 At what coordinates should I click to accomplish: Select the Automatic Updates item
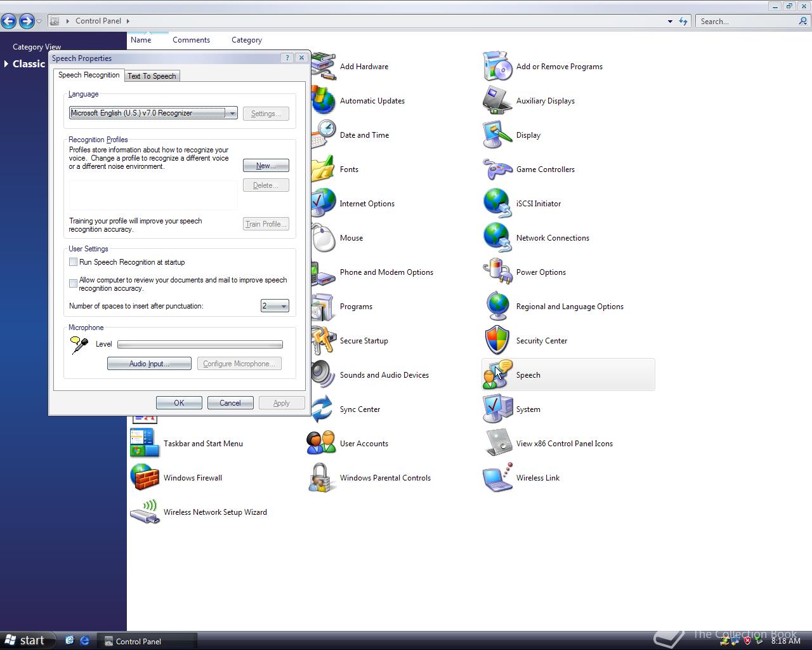pos(372,101)
